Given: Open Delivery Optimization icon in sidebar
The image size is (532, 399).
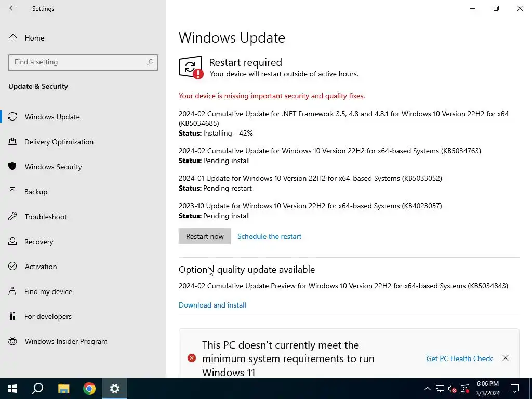Looking at the screenshot, I should pyautogui.click(x=12, y=142).
